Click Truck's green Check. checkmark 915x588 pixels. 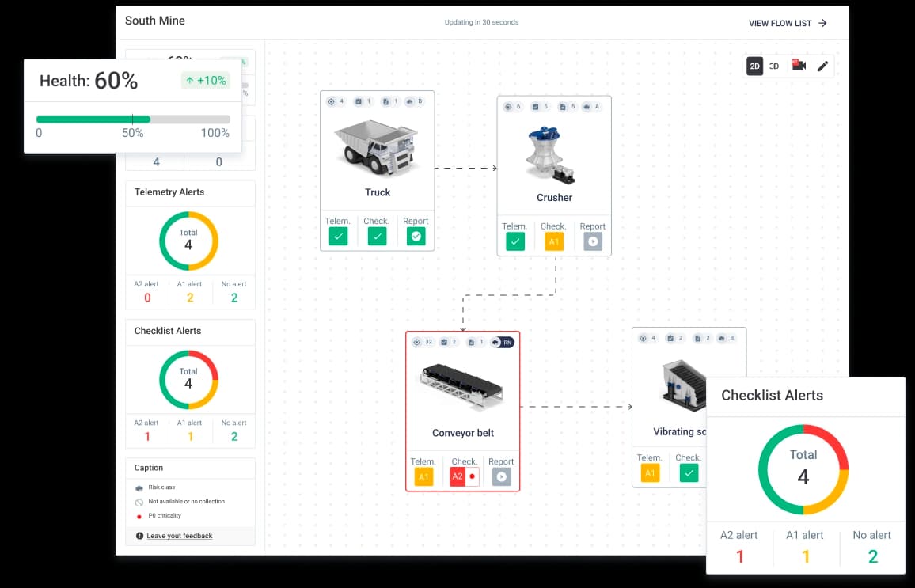pos(377,236)
